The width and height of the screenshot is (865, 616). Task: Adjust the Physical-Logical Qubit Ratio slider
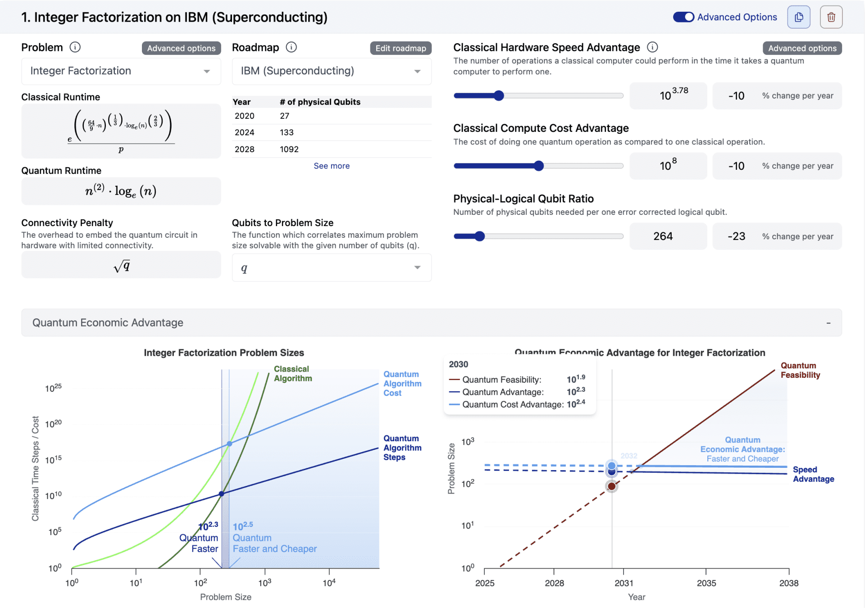tap(480, 236)
